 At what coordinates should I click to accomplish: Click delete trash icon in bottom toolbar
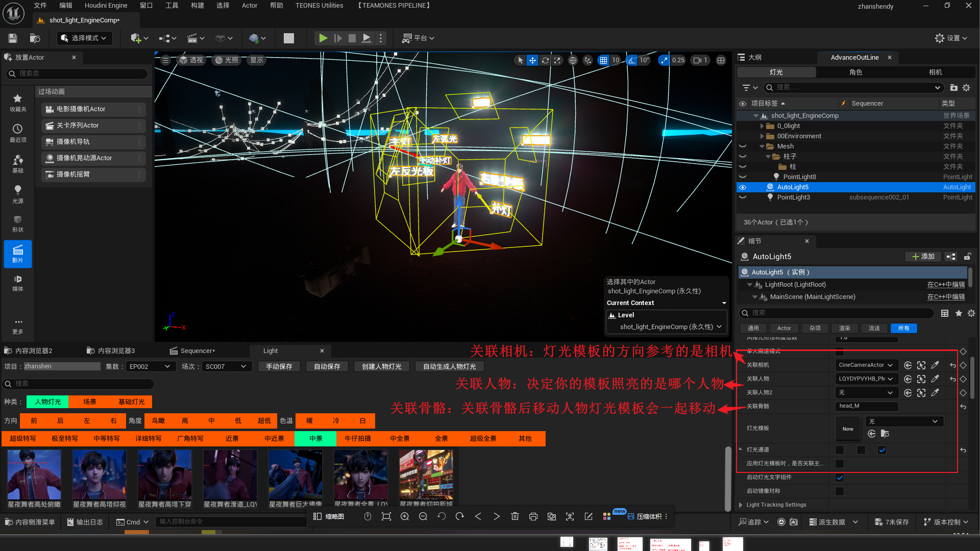[514, 516]
